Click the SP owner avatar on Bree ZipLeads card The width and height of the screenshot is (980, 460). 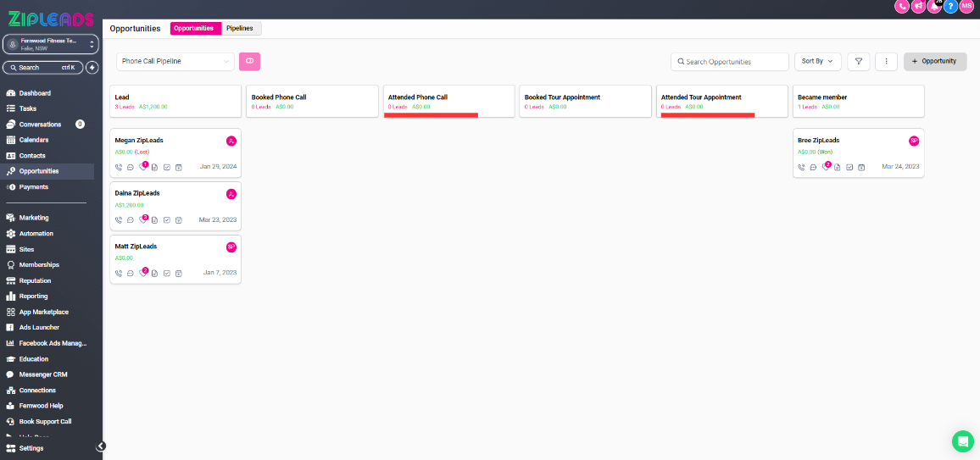915,141
